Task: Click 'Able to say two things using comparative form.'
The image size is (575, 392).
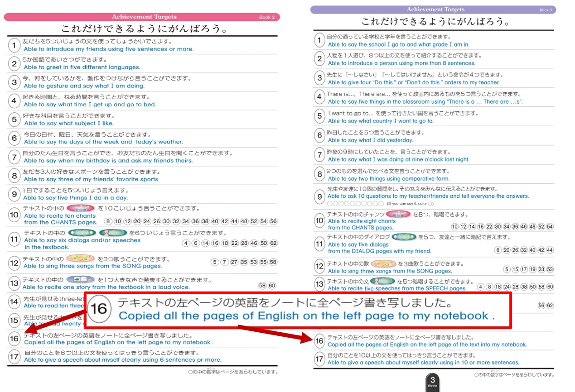Action: (389, 179)
